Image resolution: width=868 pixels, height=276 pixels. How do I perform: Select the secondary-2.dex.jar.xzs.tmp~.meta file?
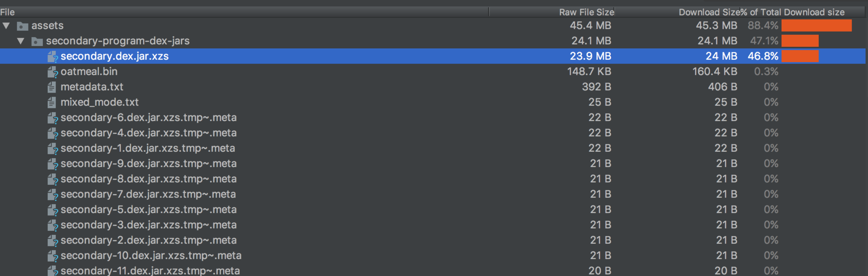(x=433, y=240)
